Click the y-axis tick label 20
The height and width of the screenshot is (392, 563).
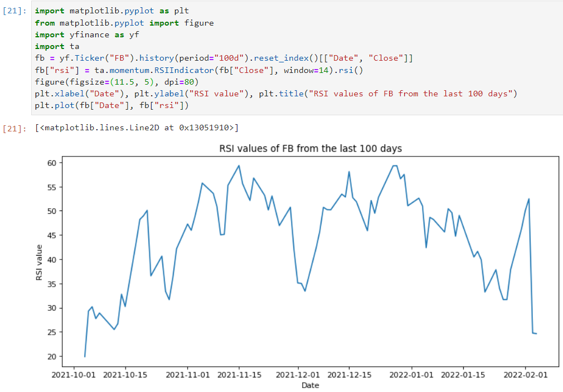(x=52, y=356)
